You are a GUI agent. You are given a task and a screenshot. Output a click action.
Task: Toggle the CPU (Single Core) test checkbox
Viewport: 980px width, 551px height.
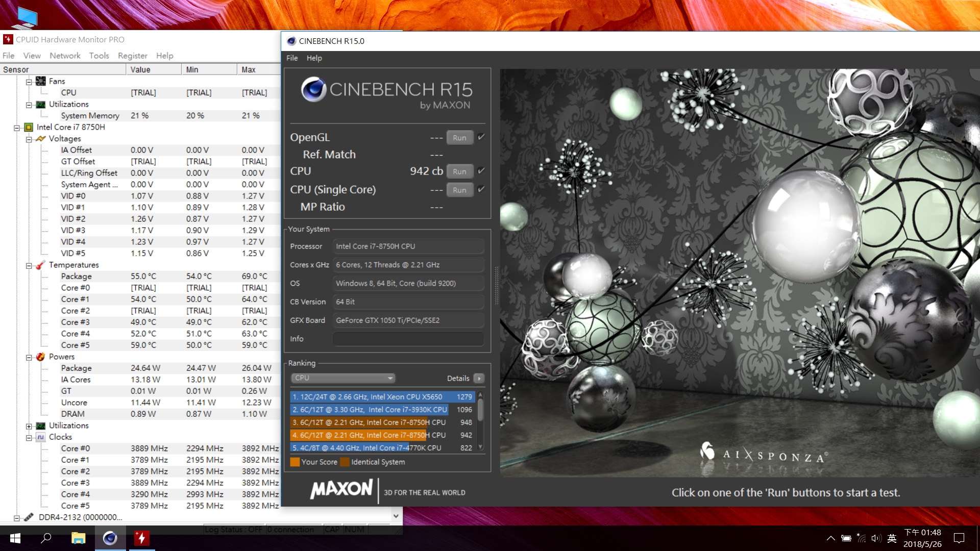[x=481, y=189]
